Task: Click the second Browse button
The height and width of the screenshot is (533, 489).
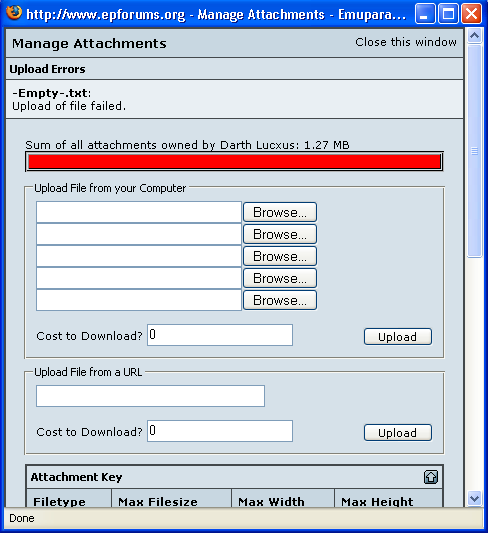Action: click(280, 234)
